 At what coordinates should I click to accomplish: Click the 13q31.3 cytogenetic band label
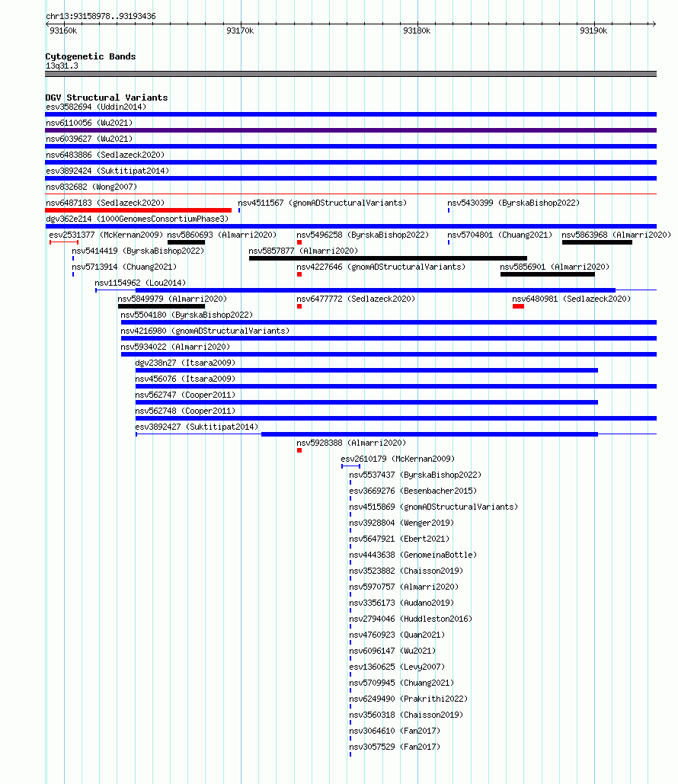62,66
